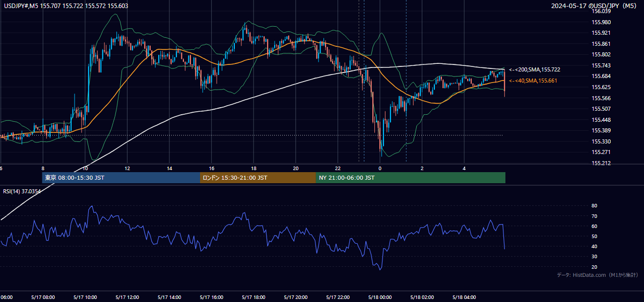Screen dimensions: 644x302
Task: Click price axis value 155.921
Action: (601, 33)
